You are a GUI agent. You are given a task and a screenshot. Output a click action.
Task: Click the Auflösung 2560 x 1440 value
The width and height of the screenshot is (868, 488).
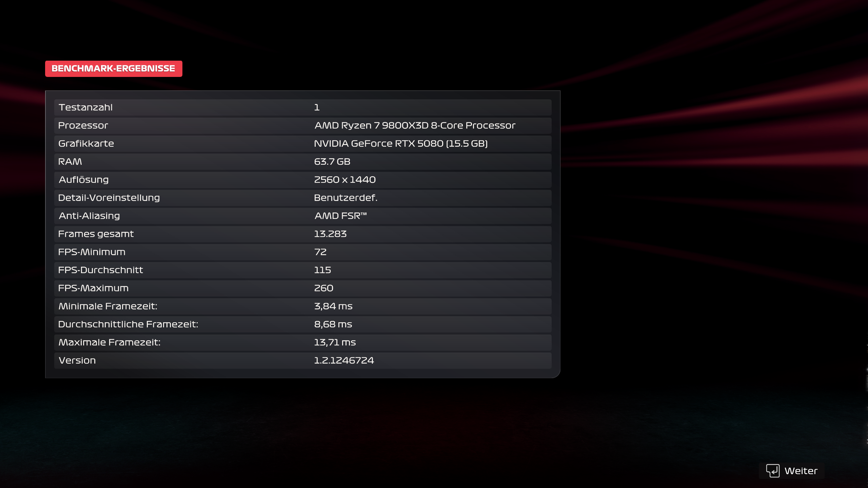click(x=345, y=180)
